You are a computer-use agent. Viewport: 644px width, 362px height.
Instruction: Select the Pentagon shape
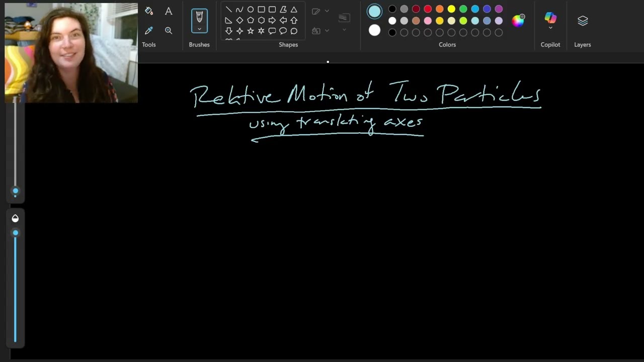coord(251,20)
